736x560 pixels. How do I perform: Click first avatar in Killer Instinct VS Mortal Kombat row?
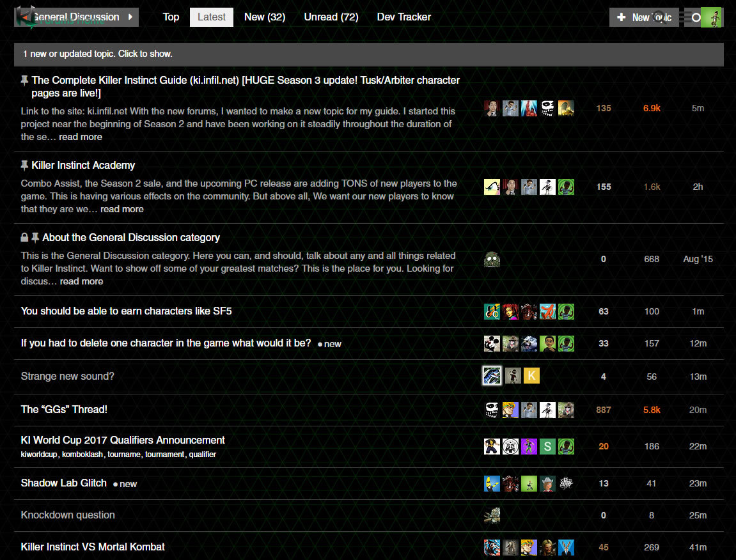click(492, 547)
